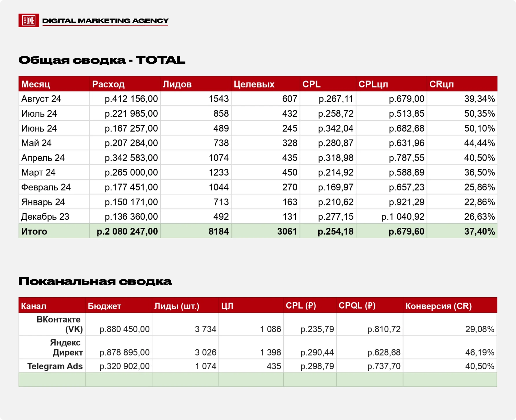Image resolution: width=516 pixels, height=420 pixels.
Task: Click the Канал column header
Action: coord(52,306)
